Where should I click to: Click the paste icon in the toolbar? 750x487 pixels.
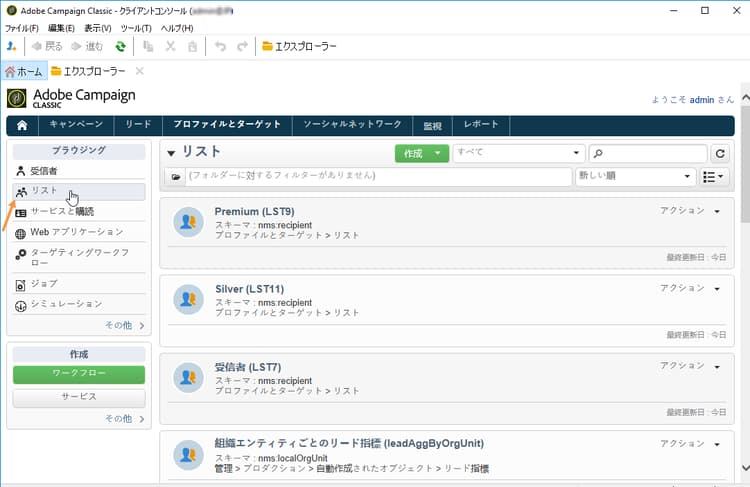coord(192,46)
